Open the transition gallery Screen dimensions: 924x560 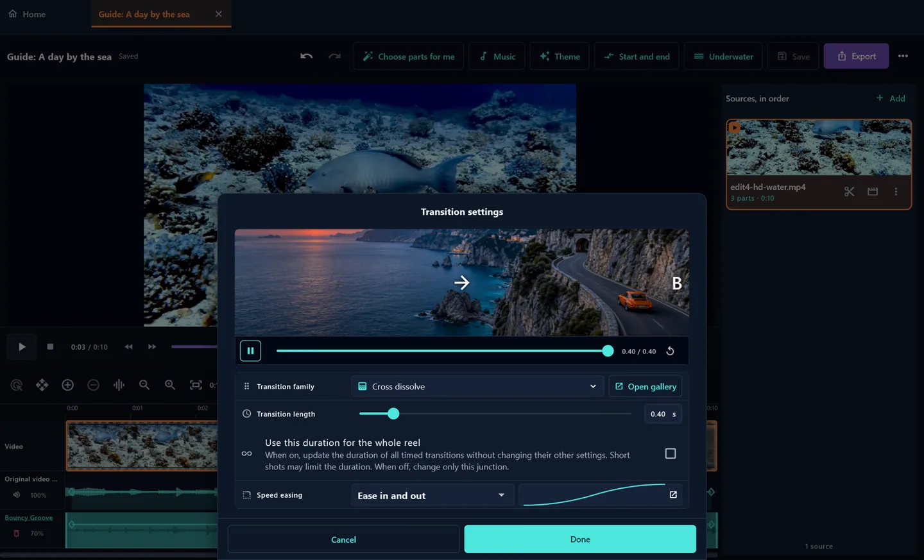646,386
